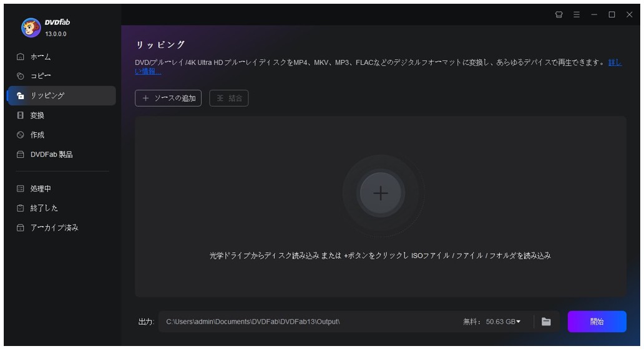This screenshot has width=644, height=351.
Task: Click the 出力: label
Action: click(146, 322)
